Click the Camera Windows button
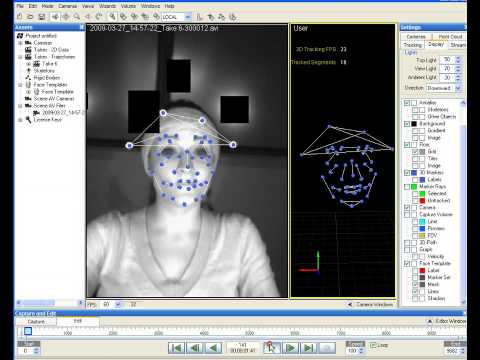The height and width of the screenshot is (360, 480). click(x=371, y=304)
